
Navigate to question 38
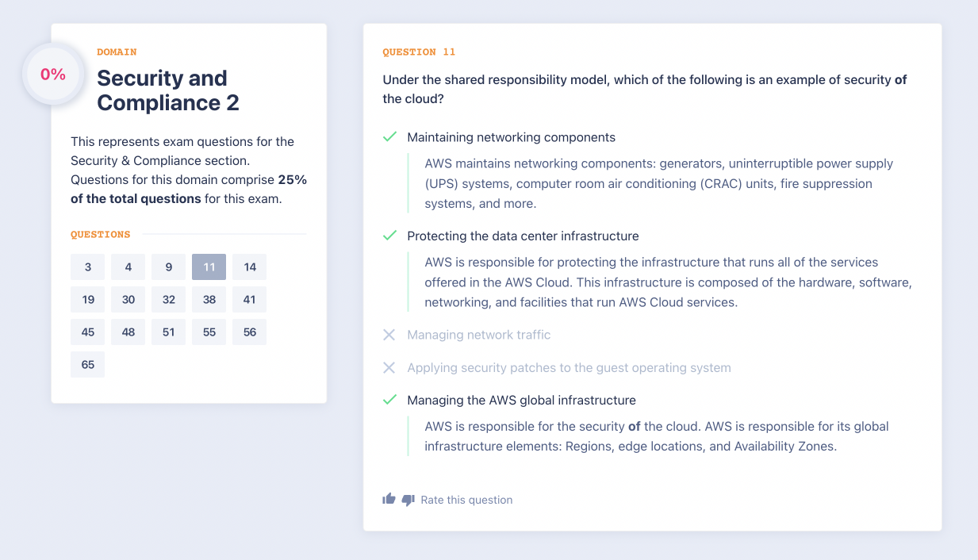pos(209,300)
